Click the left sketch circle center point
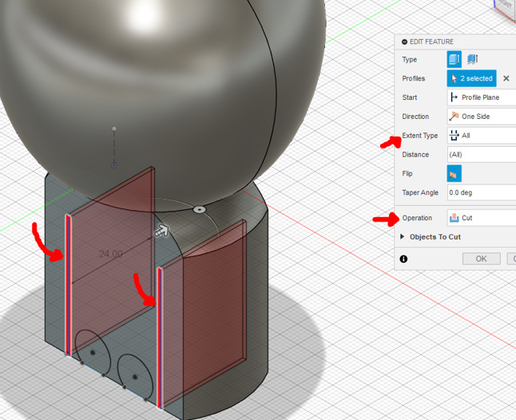The image size is (516, 420). pos(93,352)
